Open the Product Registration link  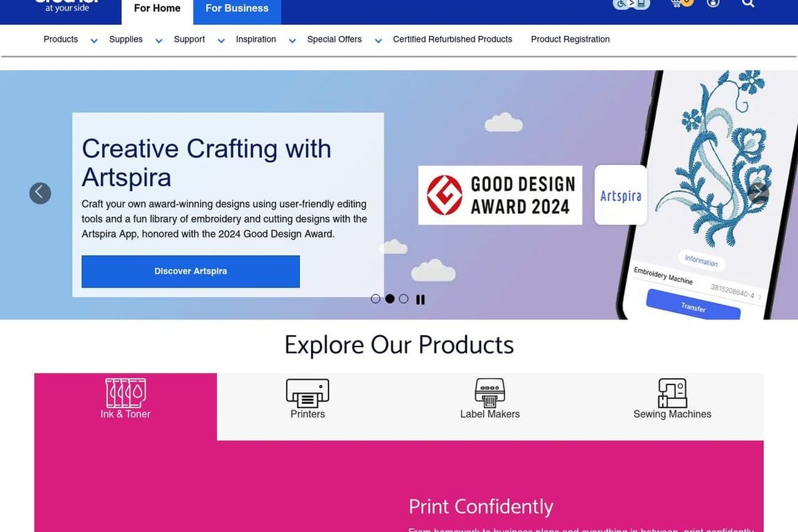click(x=570, y=39)
